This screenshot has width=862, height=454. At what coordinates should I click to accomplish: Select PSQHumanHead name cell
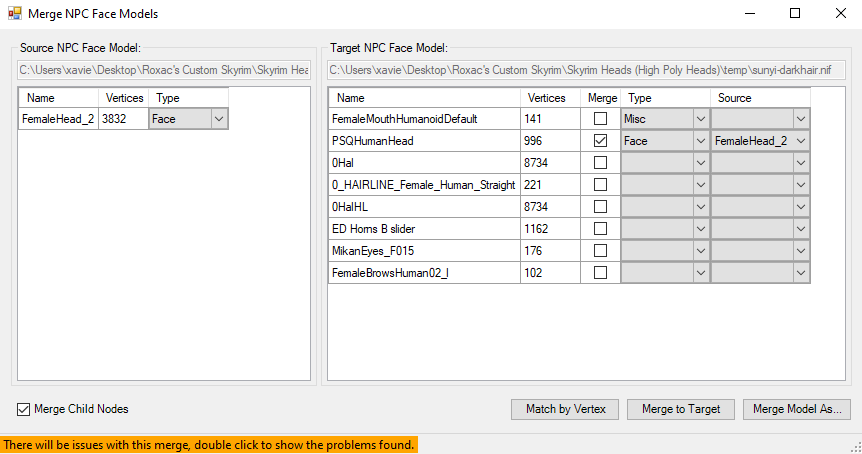424,141
